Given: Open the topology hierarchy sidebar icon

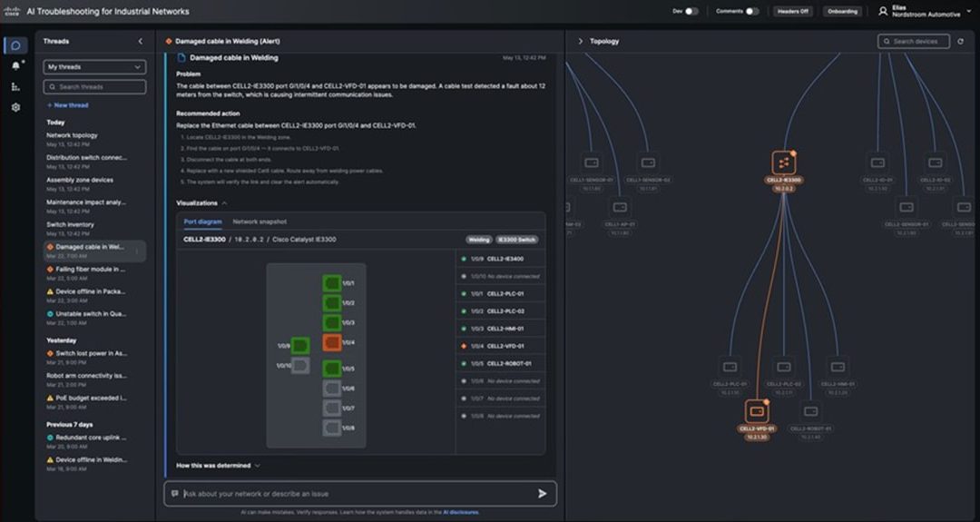Looking at the screenshot, I should 15,87.
